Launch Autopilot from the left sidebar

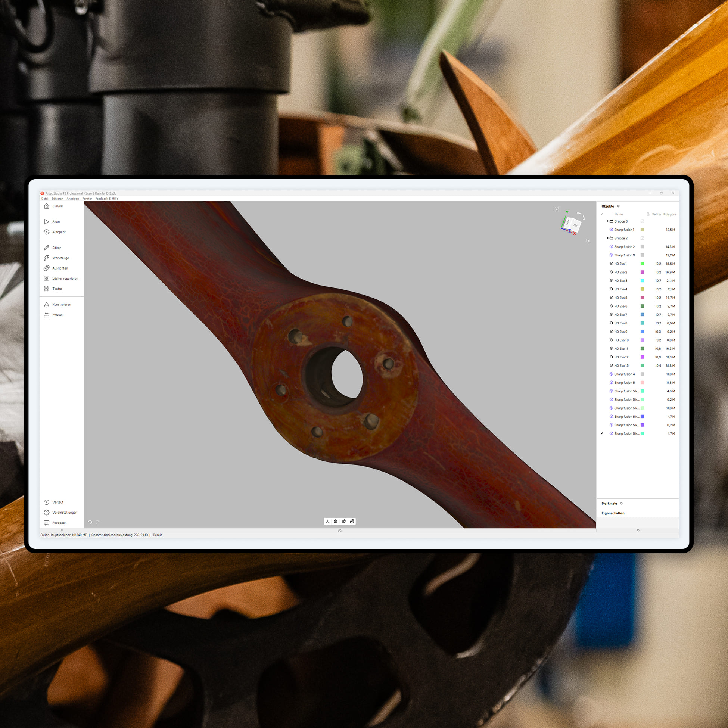coord(55,232)
